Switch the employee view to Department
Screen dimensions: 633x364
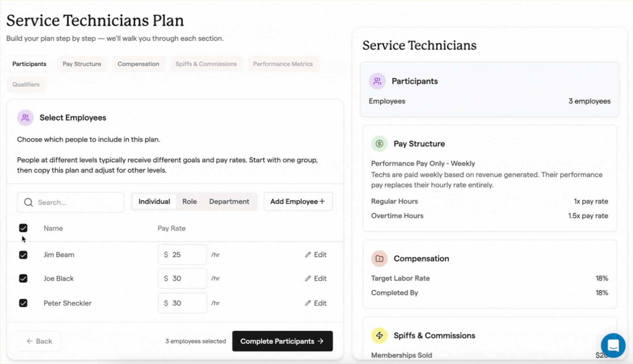coord(229,202)
